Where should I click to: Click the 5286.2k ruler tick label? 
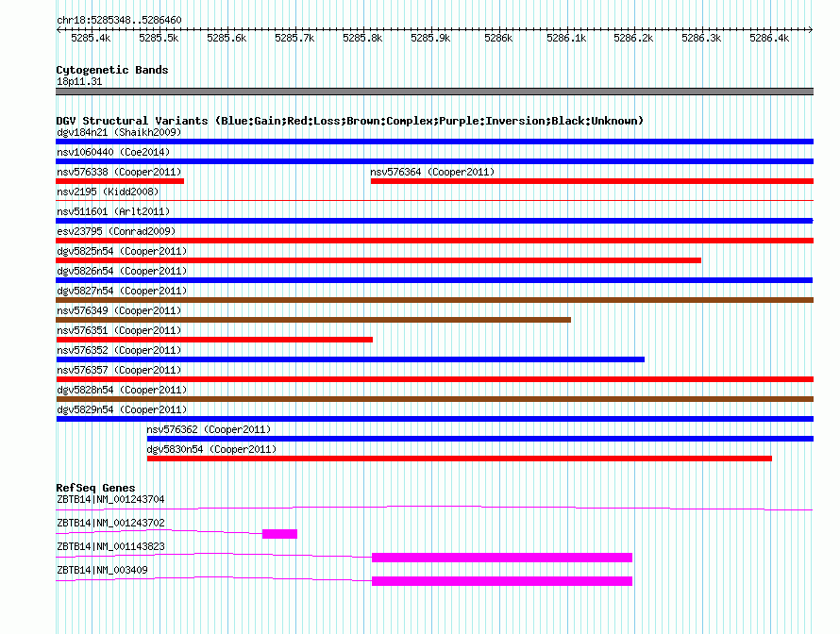(x=633, y=38)
